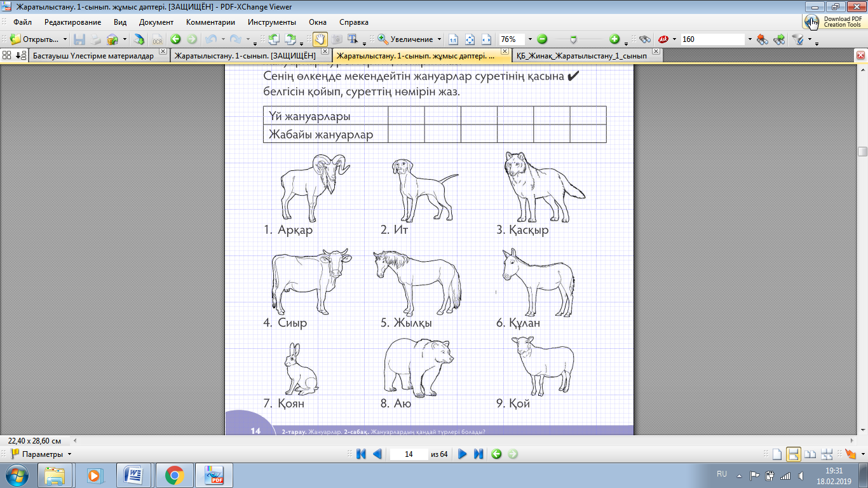The height and width of the screenshot is (488, 868).
Task: Click the find next binoculars arrow
Action: point(779,39)
